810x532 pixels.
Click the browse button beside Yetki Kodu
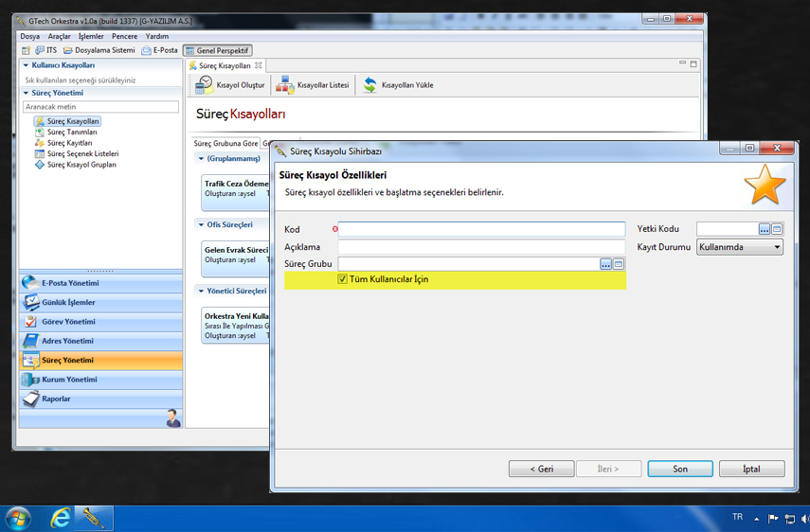[765, 229]
